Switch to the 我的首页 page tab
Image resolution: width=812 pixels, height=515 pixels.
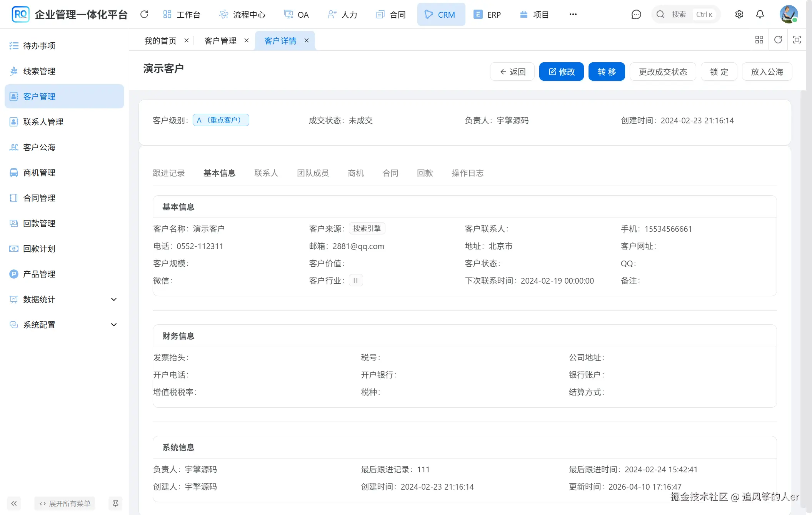tap(160, 41)
